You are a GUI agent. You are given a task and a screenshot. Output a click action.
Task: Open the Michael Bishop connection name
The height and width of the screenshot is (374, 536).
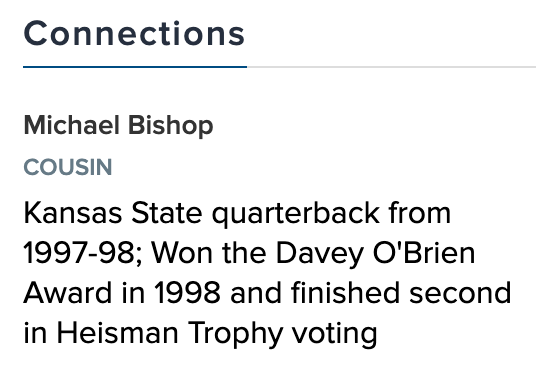tap(118, 126)
